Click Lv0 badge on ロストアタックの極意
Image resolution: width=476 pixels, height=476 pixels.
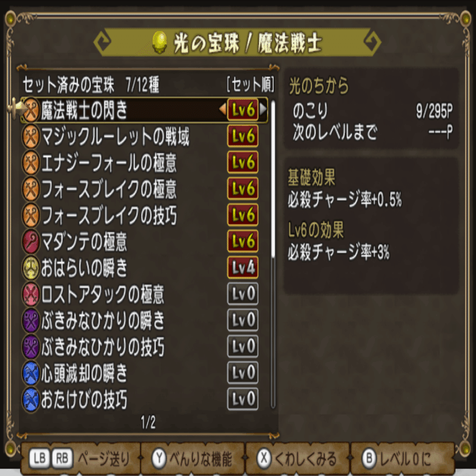[x=242, y=294]
